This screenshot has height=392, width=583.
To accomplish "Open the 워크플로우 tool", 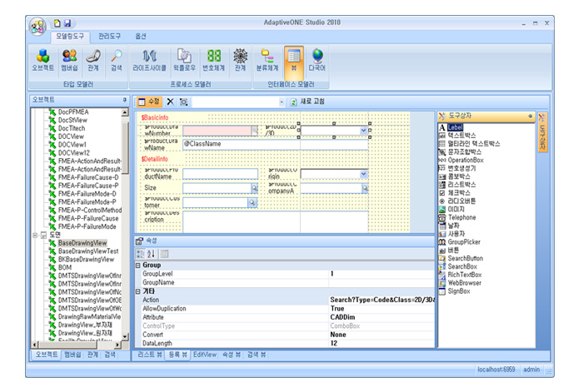I will click(x=184, y=60).
